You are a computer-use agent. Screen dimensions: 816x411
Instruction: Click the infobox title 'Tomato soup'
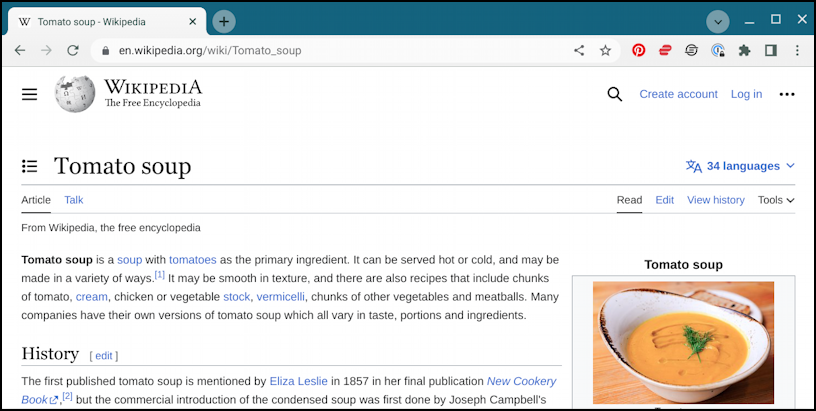click(x=683, y=265)
